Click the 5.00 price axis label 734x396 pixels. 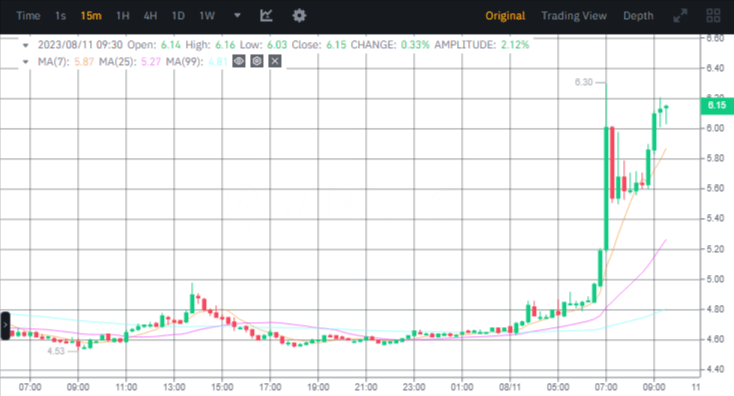point(715,279)
